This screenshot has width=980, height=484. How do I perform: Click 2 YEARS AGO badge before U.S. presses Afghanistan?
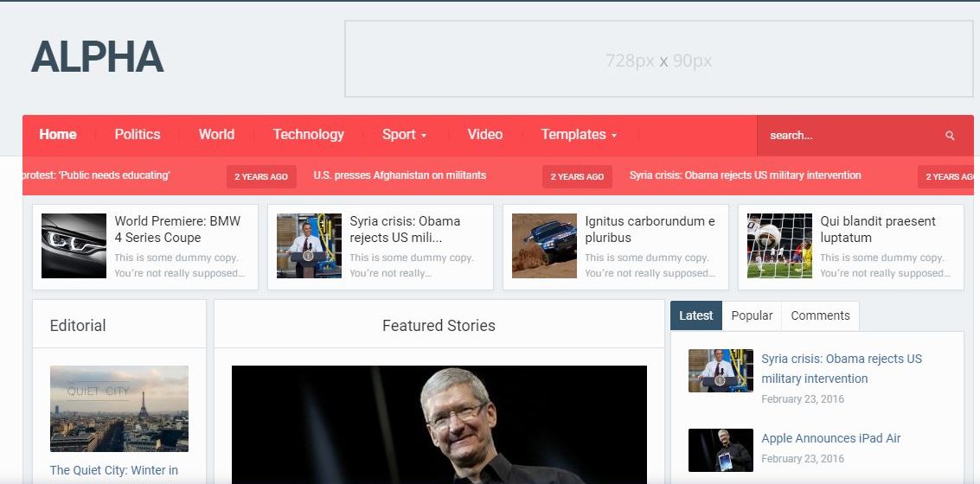(x=261, y=176)
